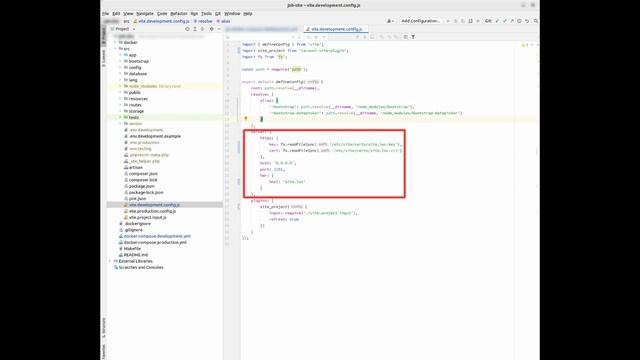The width and height of the screenshot is (640, 360).
Task: Open the Navigate menu
Action: (145, 13)
